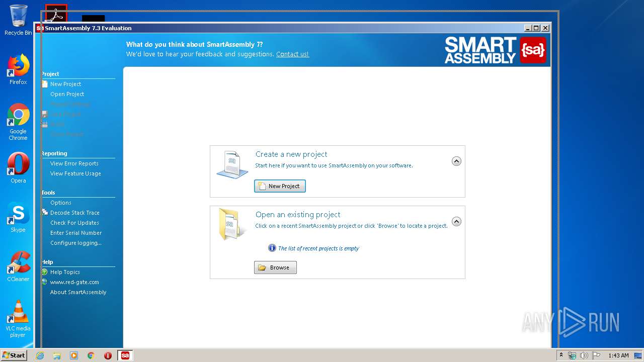Open View Feature Usage

tap(75, 173)
